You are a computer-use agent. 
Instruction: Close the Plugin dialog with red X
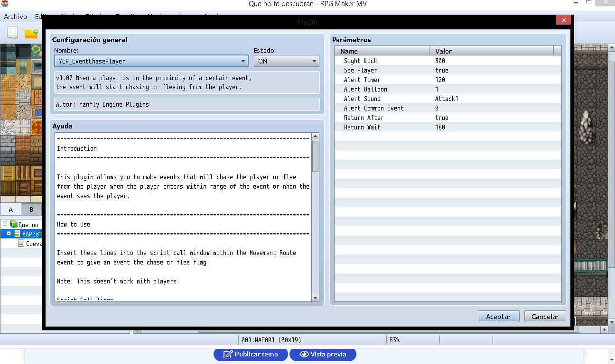[x=563, y=20]
